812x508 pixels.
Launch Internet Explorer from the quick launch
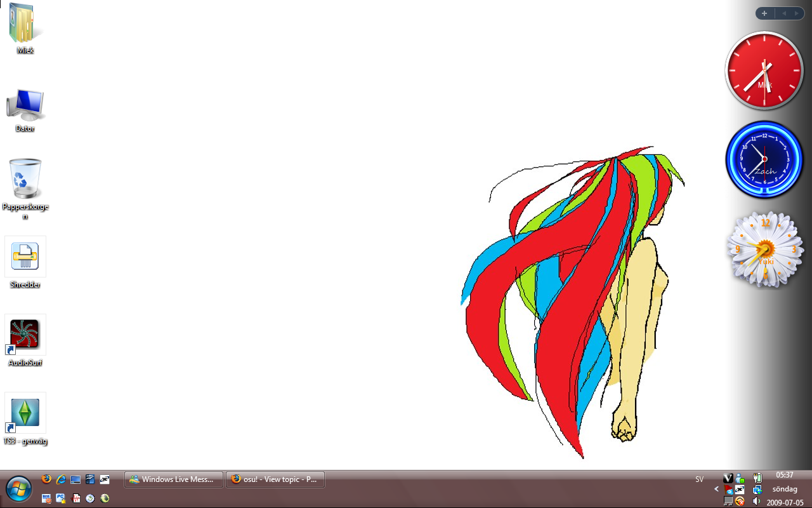click(x=62, y=479)
